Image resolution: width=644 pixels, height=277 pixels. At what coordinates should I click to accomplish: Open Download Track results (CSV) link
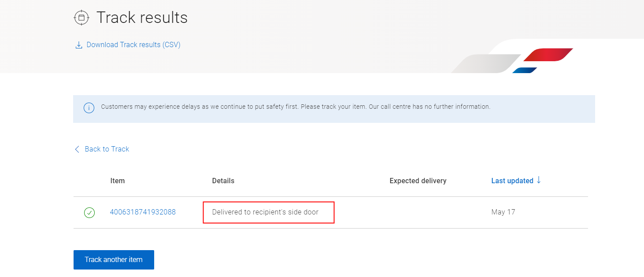(x=133, y=45)
